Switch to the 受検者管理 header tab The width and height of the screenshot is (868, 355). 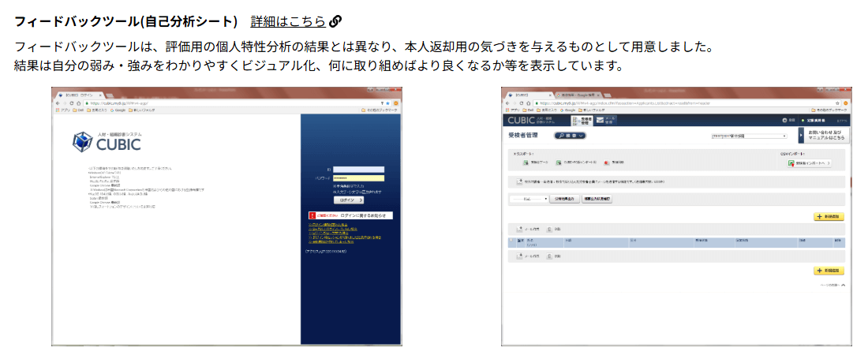(x=582, y=120)
